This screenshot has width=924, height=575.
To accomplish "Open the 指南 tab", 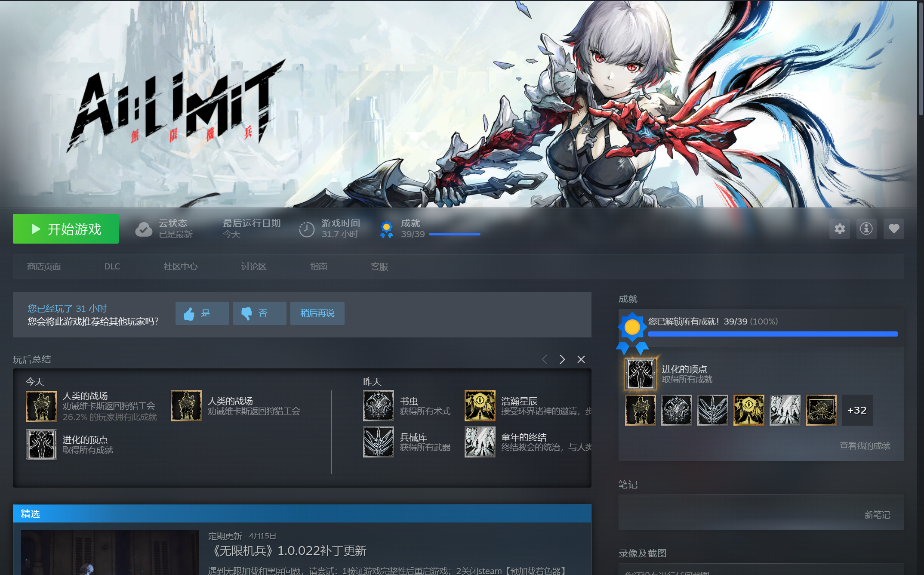I will 319,267.
